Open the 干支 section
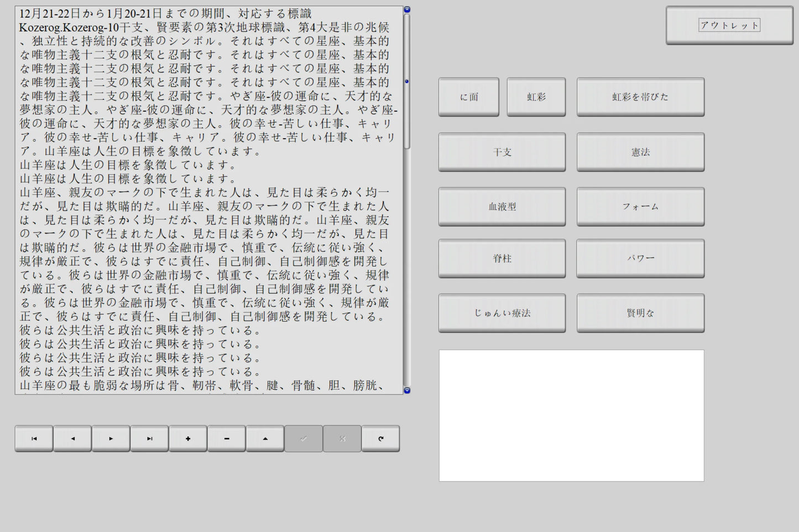 (502, 152)
